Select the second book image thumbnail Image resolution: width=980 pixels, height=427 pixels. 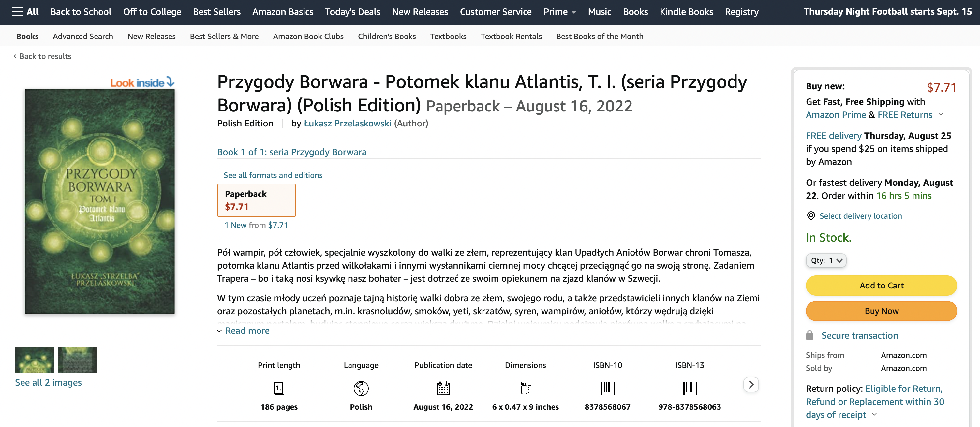click(78, 360)
